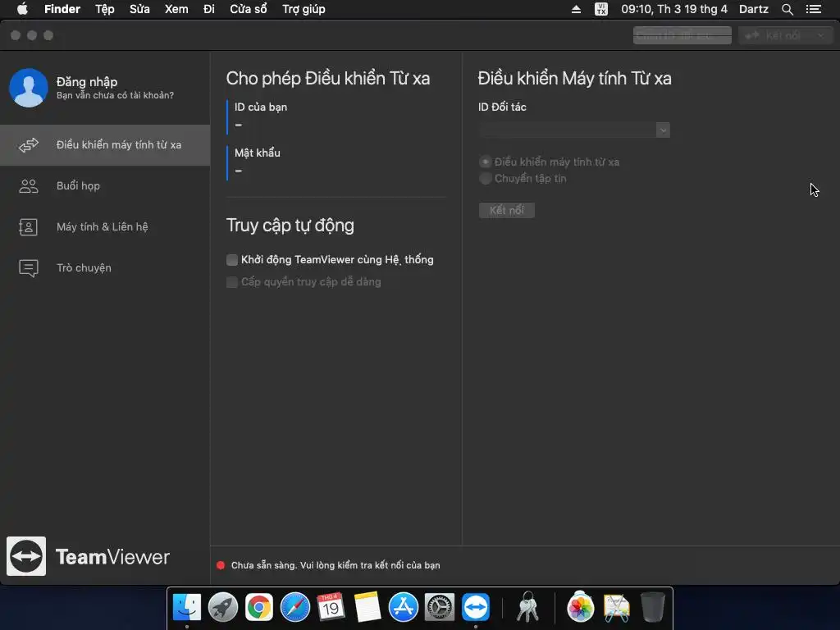This screenshot has width=840, height=630.
Task: Open the document-and-pencil app icon in the Dock
Action: [617, 607]
